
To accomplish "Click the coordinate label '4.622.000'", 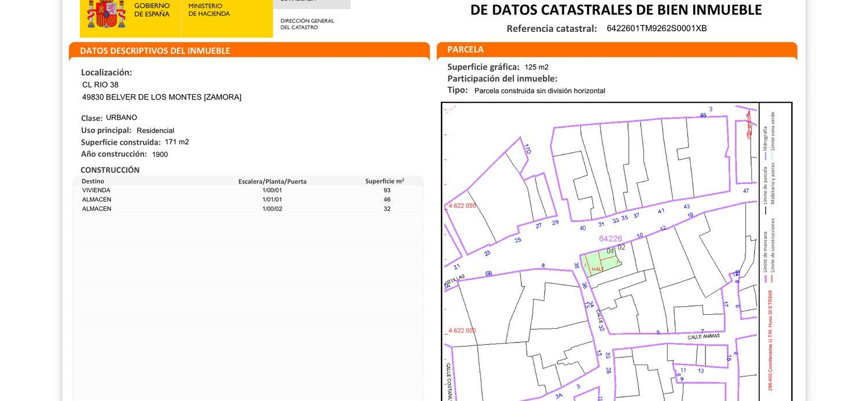I will (x=462, y=330).
